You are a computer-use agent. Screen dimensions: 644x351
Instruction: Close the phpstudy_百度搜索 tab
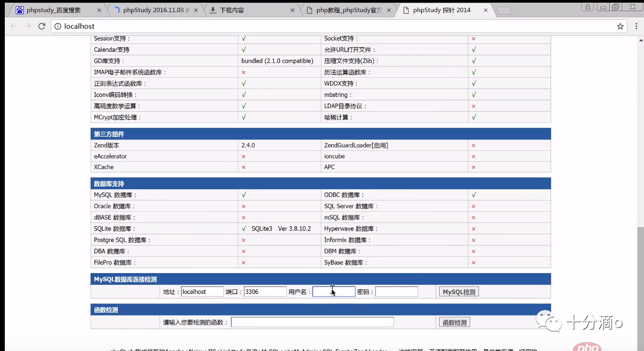tap(99, 10)
